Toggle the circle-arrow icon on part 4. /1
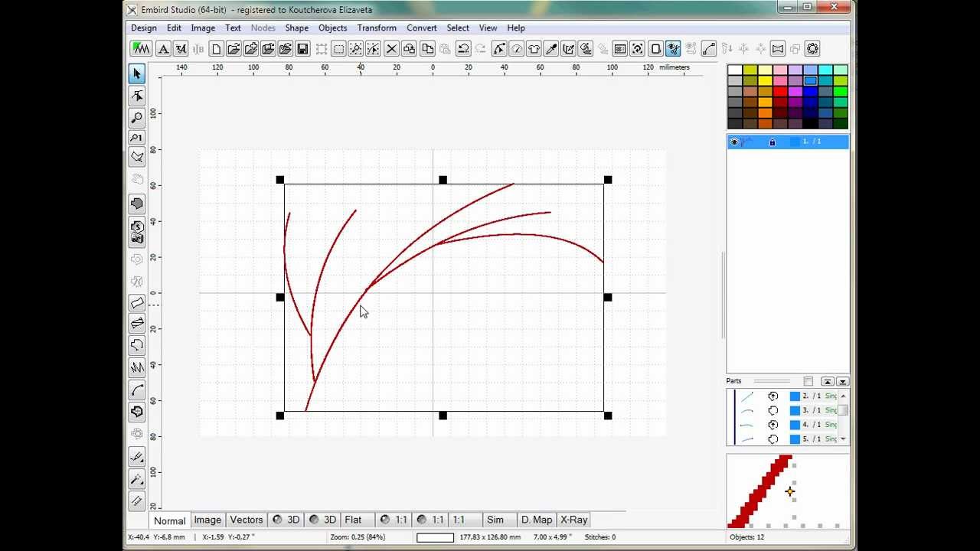Screen dimensions: 980x551 coord(773,425)
